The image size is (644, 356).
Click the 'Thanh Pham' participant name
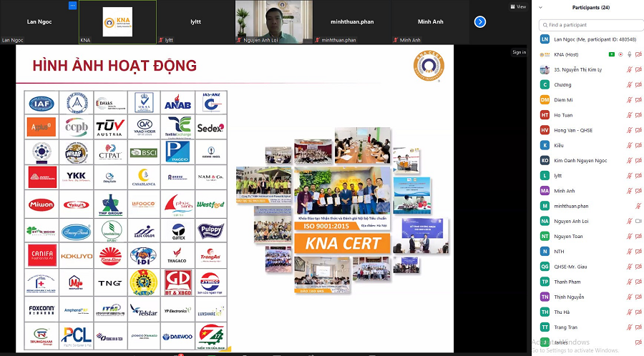(567, 282)
